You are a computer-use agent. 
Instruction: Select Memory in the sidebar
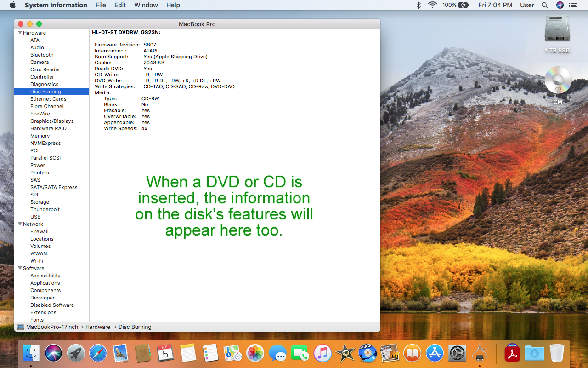[40, 136]
